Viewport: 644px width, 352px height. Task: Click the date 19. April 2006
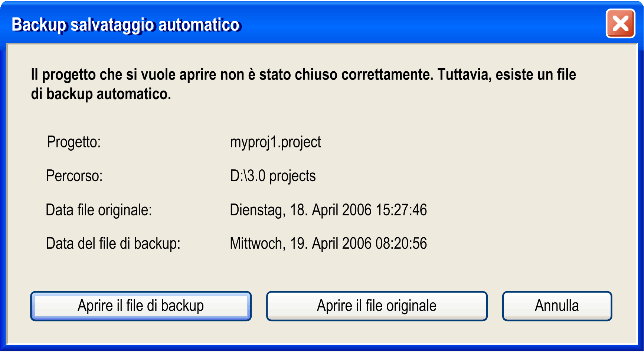coord(331,244)
